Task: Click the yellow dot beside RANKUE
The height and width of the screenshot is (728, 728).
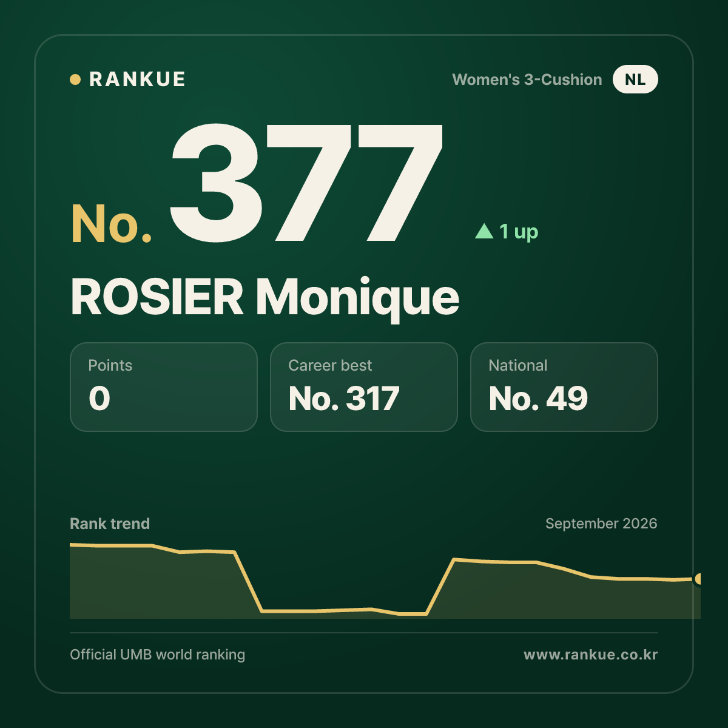Action: (x=75, y=79)
